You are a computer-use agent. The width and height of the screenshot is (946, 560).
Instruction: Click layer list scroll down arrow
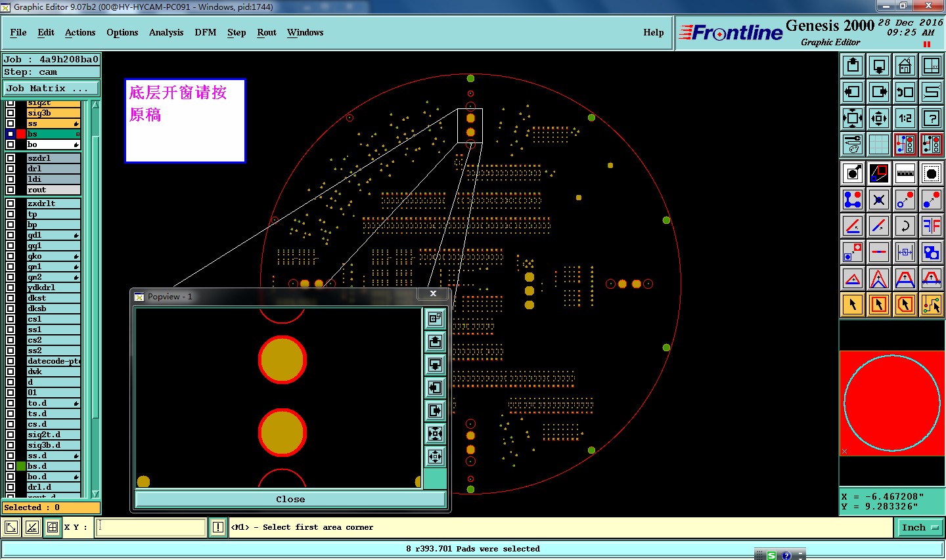(95, 494)
